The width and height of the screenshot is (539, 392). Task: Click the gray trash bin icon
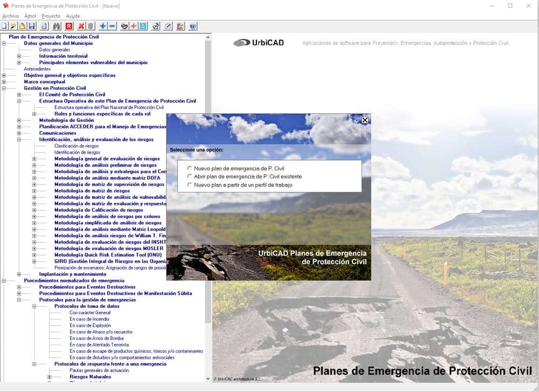coord(91,26)
